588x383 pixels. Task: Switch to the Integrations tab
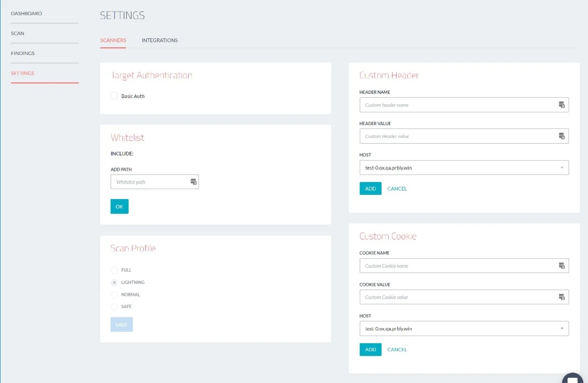pyautogui.click(x=160, y=40)
